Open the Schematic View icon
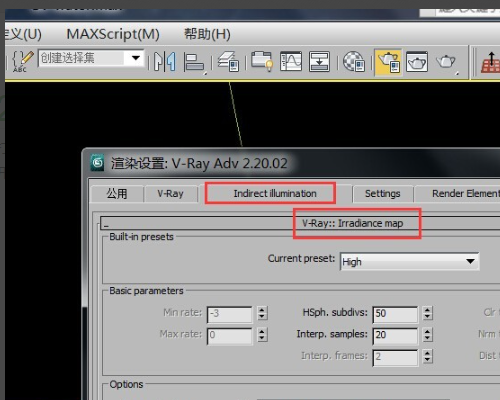500x400 pixels. [x=319, y=61]
